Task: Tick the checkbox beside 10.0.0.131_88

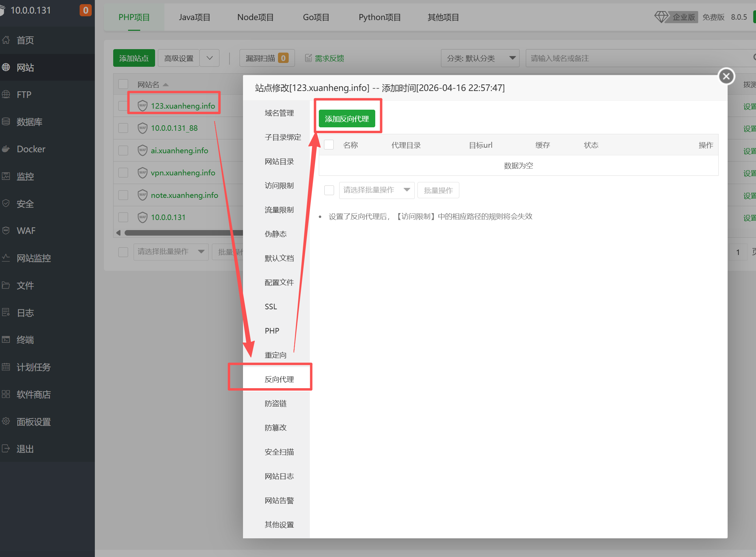Action: pyautogui.click(x=123, y=128)
